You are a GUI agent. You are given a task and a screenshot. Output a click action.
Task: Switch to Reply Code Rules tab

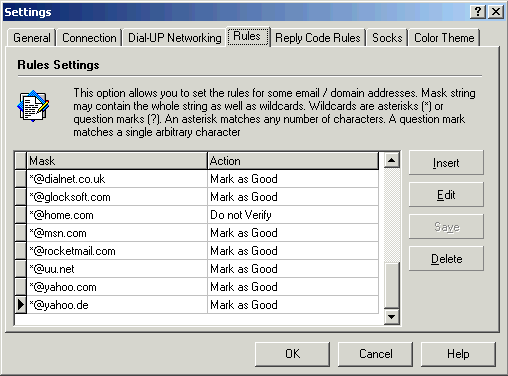tap(318, 38)
